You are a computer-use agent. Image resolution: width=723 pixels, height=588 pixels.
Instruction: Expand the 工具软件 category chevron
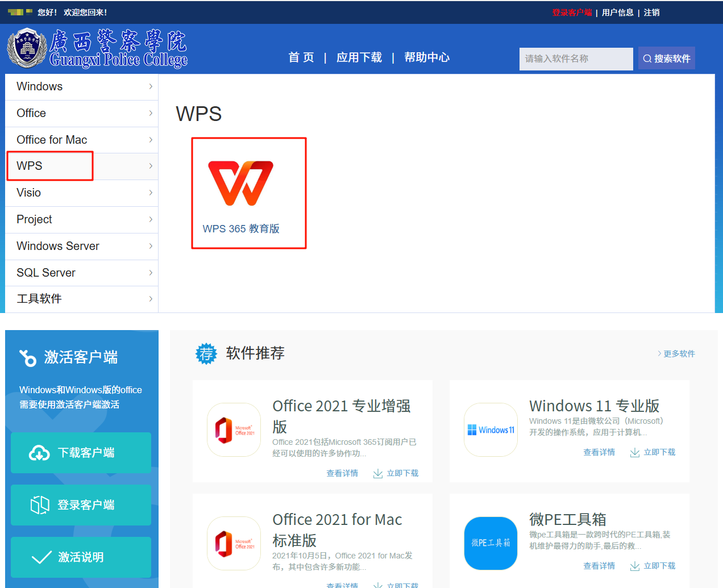point(151,299)
